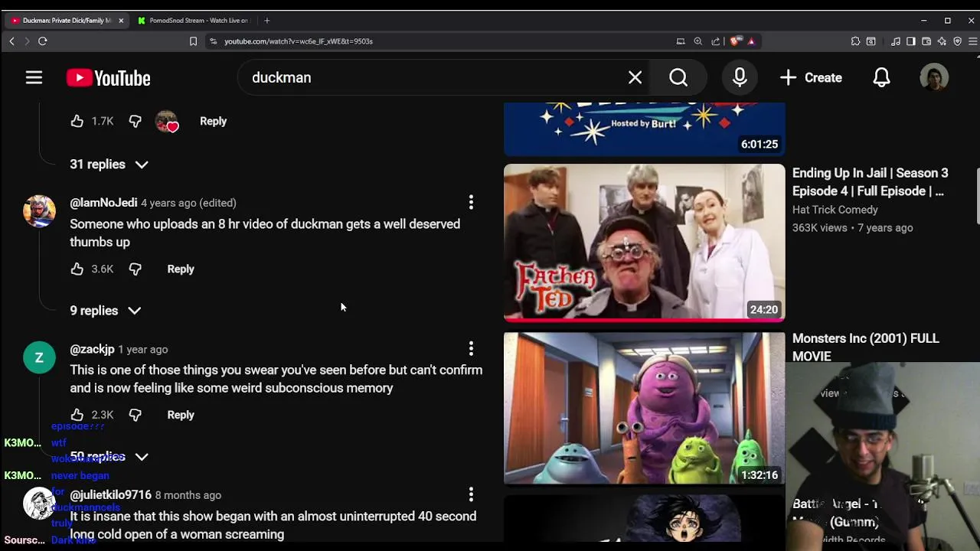Open @zackjp channel link
The width and height of the screenshot is (980, 551).
coord(92,349)
